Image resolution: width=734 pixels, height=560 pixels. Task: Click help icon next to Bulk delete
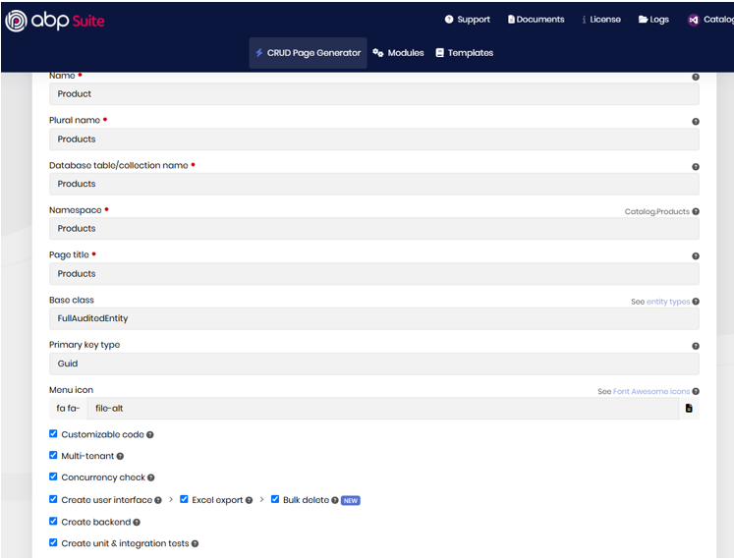(x=335, y=500)
